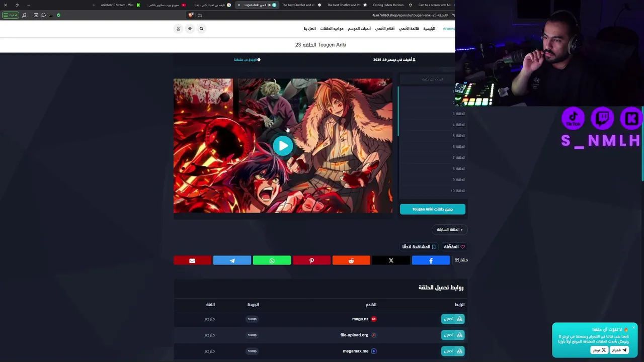Toggle the dark/light theme icon in header
The width and height of the screenshot is (644, 362).
tap(190, 29)
